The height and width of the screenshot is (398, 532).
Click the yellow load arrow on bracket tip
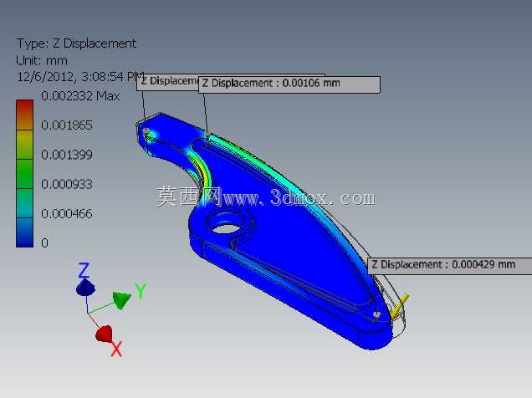pos(399,307)
